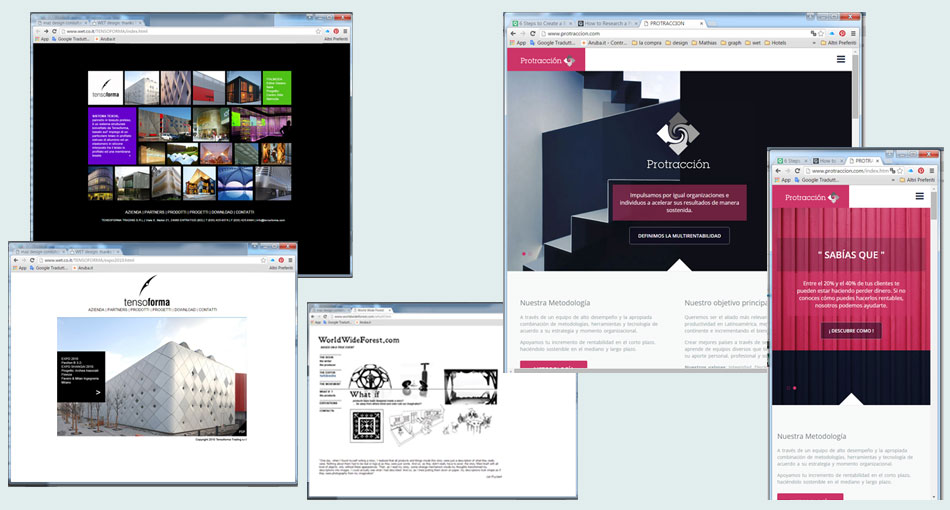
Task: Open 'Altri Preferiti' folder in narrow Protracción window
Action: pos(917,180)
